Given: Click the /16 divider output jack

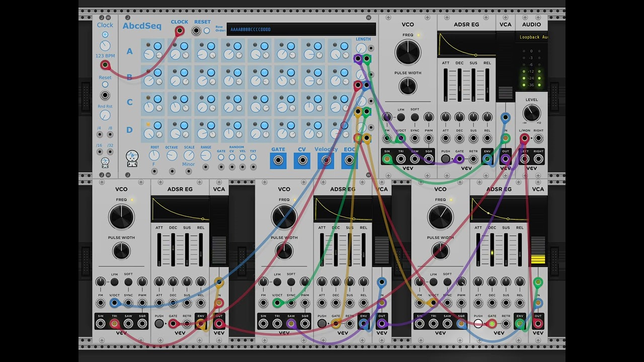Looking at the screenshot, I should 99,151.
